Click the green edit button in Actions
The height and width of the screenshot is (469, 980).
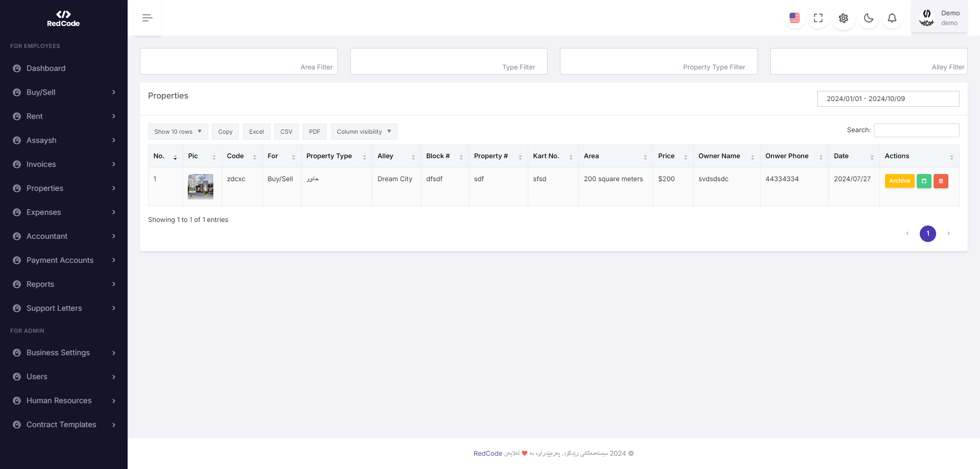924,181
